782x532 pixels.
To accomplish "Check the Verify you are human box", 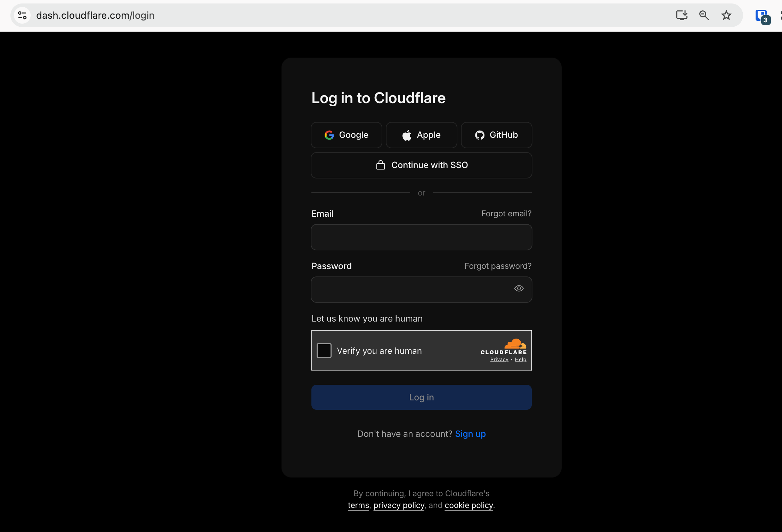I will point(324,350).
